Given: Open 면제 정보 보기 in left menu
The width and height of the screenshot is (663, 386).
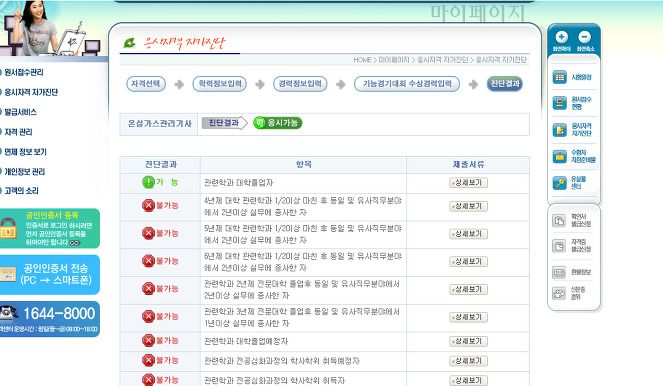Looking at the screenshot, I should (x=25, y=152).
